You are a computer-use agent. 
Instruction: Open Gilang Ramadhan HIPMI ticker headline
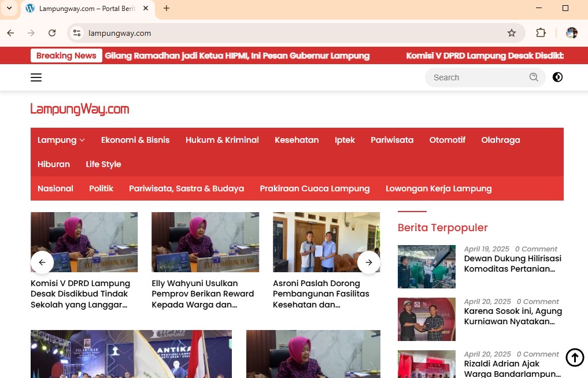(237, 55)
